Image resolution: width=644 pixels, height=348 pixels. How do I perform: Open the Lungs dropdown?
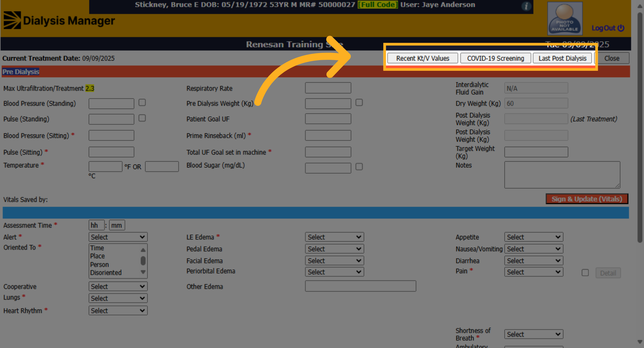[118, 298]
